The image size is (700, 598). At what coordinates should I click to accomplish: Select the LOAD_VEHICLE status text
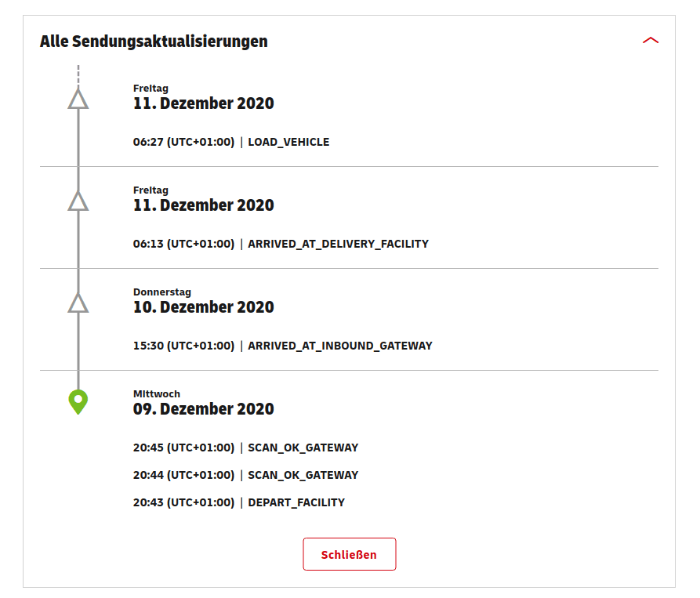[288, 142]
